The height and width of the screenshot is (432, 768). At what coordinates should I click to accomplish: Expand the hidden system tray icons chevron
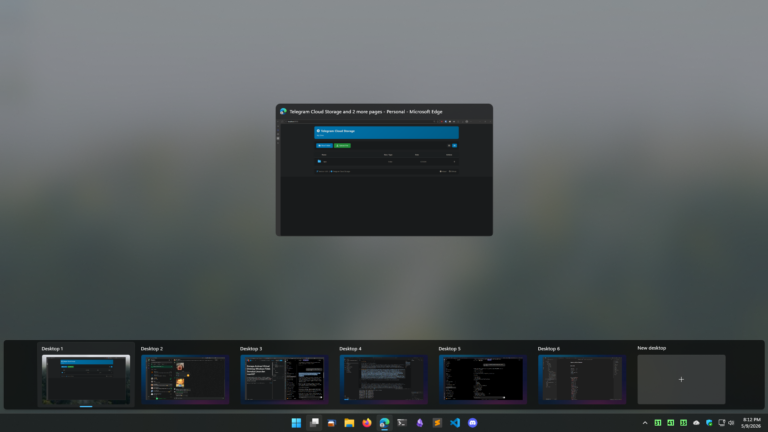645,423
